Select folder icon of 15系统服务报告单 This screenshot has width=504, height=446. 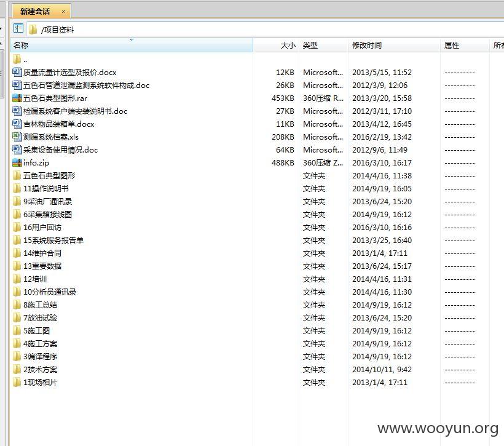click(x=17, y=240)
